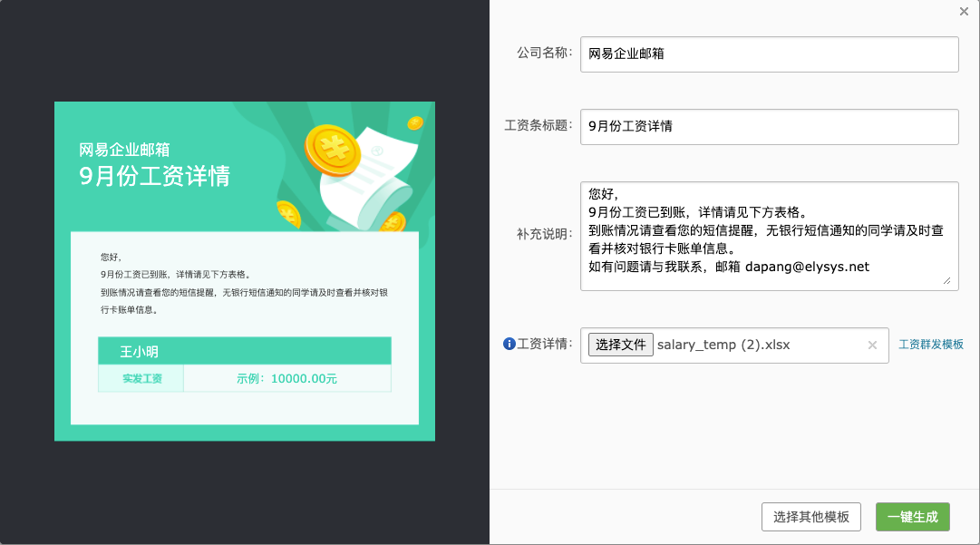Click inside the 补充说明 text area
This screenshot has width=980, height=545.
[770, 237]
